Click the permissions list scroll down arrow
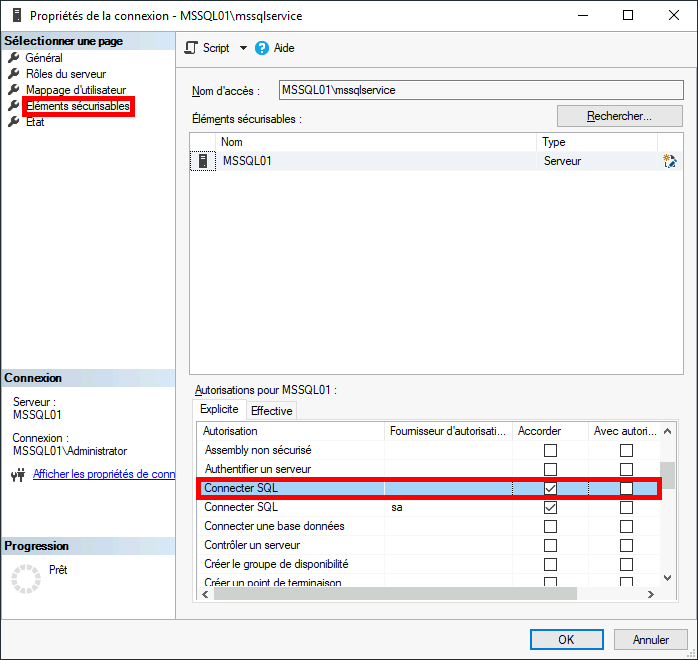698x660 pixels. [x=667, y=578]
